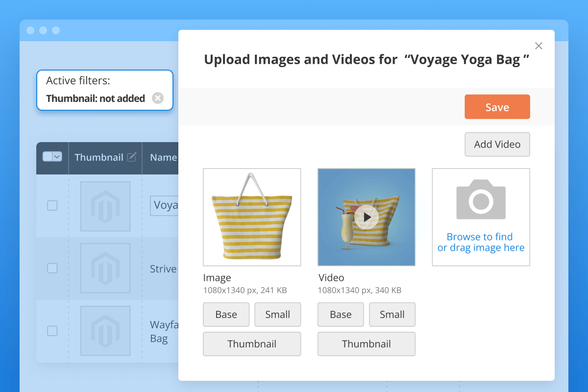Select the Thumbnail column header
This screenshot has width=588, height=392.
(99, 157)
